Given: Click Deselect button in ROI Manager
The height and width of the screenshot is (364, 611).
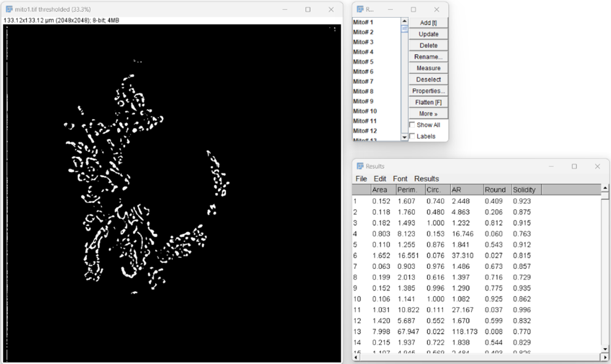Looking at the screenshot, I should pyautogui.click(x=428, y=79).
